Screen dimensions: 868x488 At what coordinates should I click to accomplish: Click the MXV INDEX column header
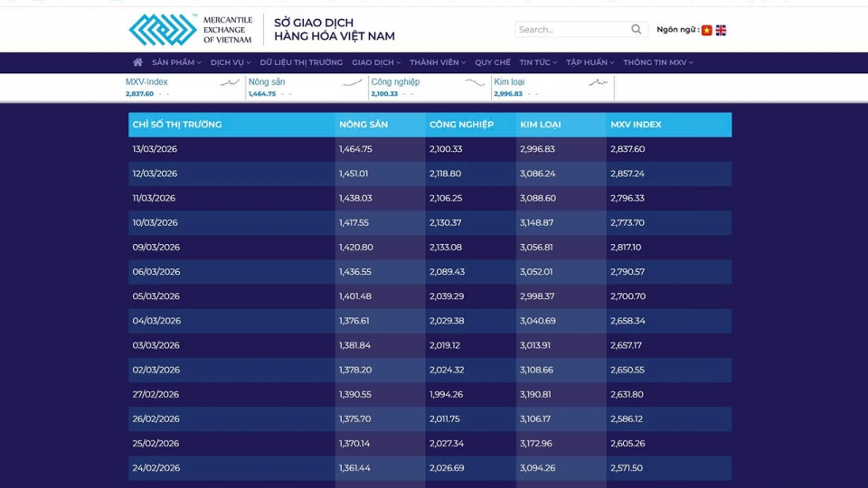click(636, 125)
